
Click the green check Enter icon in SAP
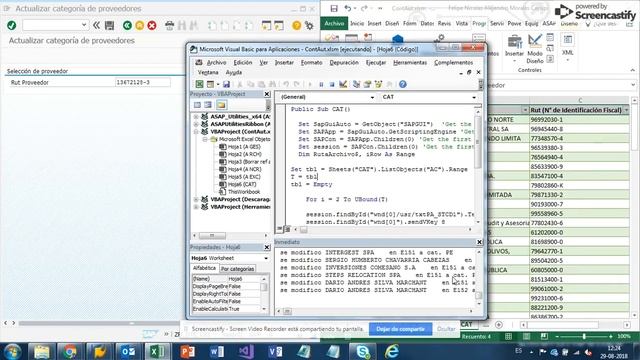(11, 25)
